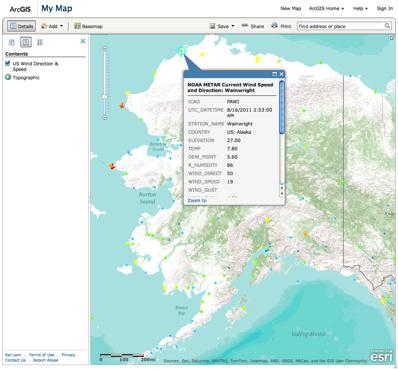This screenshot has height=369, width=398.
Task: Open the Add dropdown menu
Action: 52,26
